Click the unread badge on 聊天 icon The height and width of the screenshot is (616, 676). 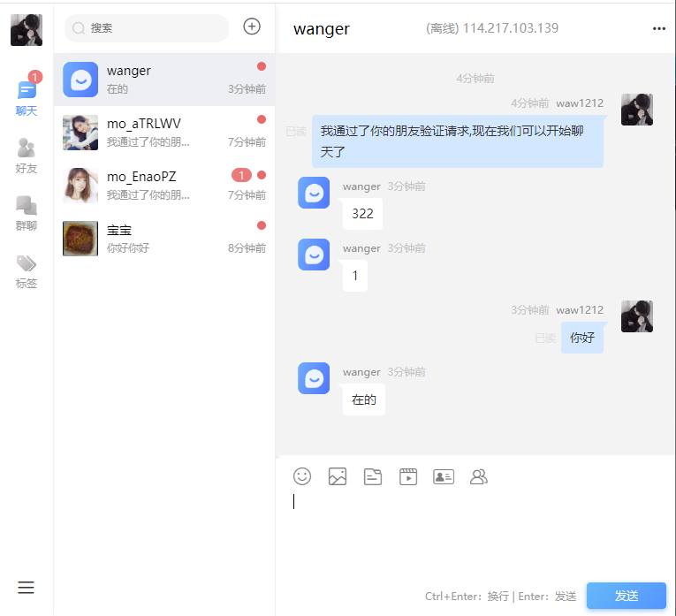pos(35,77)
